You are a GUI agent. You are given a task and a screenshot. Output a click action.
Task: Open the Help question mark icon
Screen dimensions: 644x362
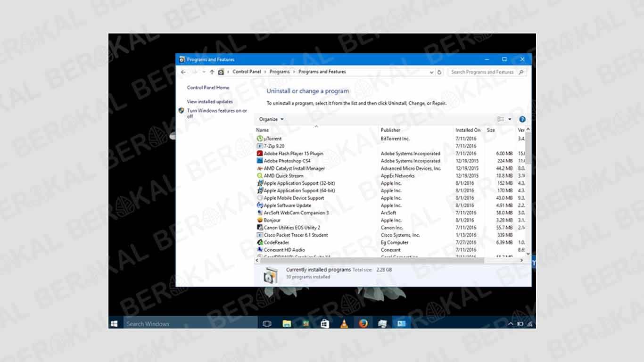(522, 119)
